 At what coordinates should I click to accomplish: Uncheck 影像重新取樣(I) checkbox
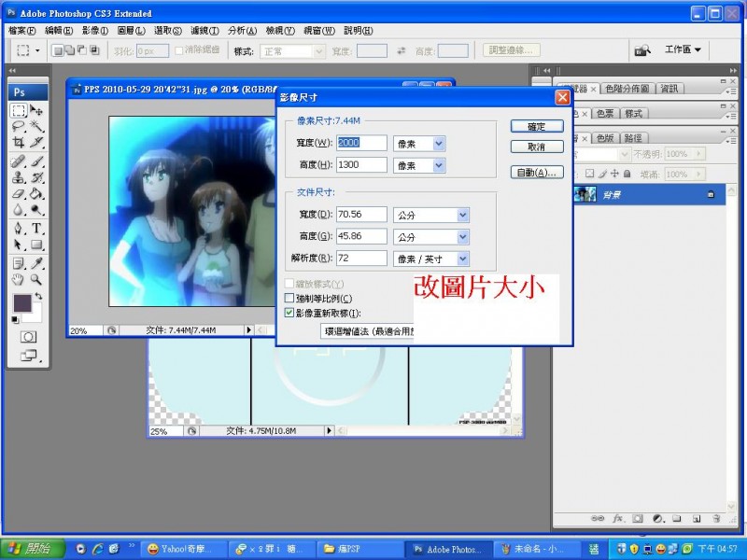coord(289,313)
